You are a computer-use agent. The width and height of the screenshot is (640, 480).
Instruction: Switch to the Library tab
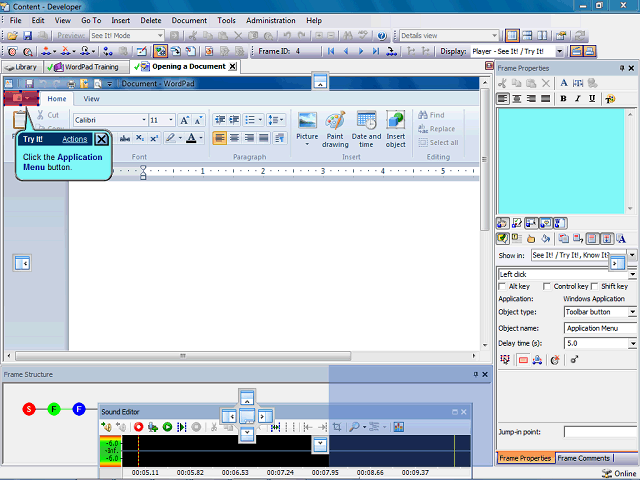coord(22,67)
